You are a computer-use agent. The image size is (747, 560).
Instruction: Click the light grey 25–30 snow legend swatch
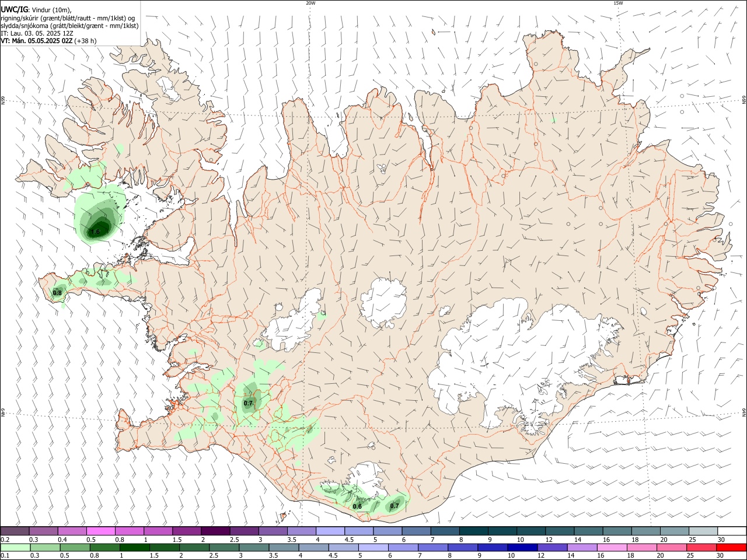pyautogui.click(x=703, y=531)
